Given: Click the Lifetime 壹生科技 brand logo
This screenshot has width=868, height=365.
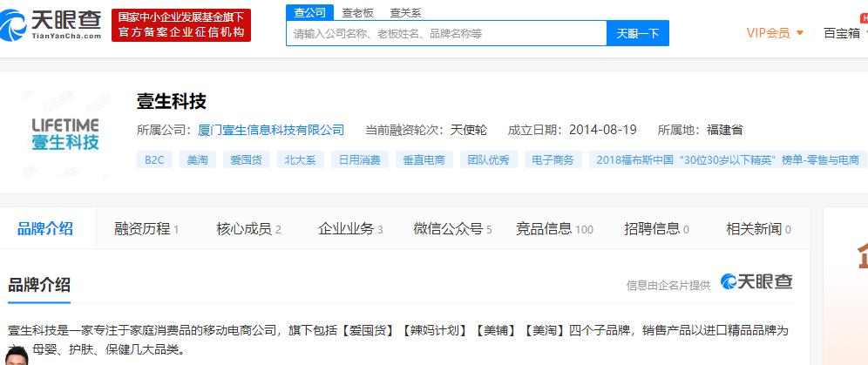Looking at the screenshot, I should point(65,133).
